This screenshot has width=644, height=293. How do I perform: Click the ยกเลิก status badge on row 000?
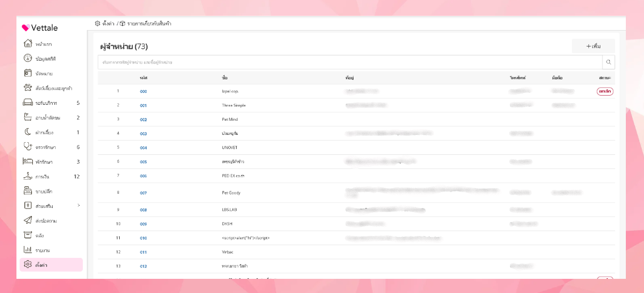605,91
